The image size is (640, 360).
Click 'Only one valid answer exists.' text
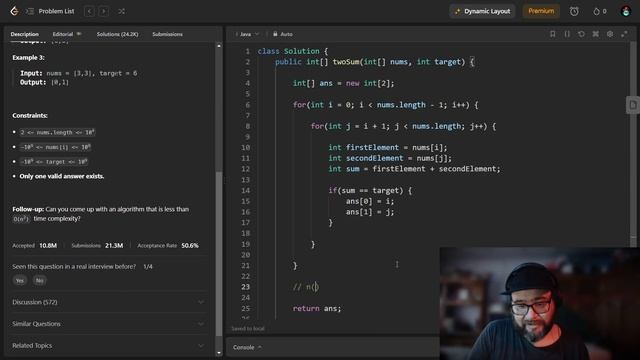click(62, 176)
